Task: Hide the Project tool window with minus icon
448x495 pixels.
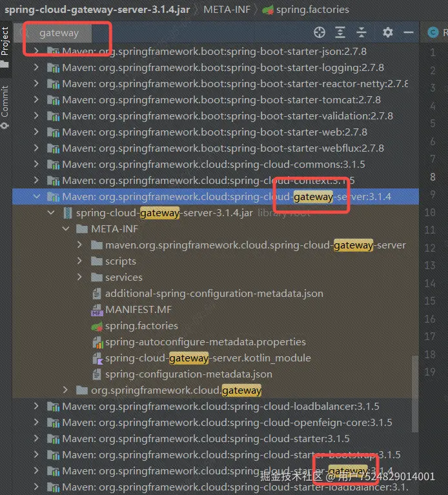Action: (x=408, y=32)
